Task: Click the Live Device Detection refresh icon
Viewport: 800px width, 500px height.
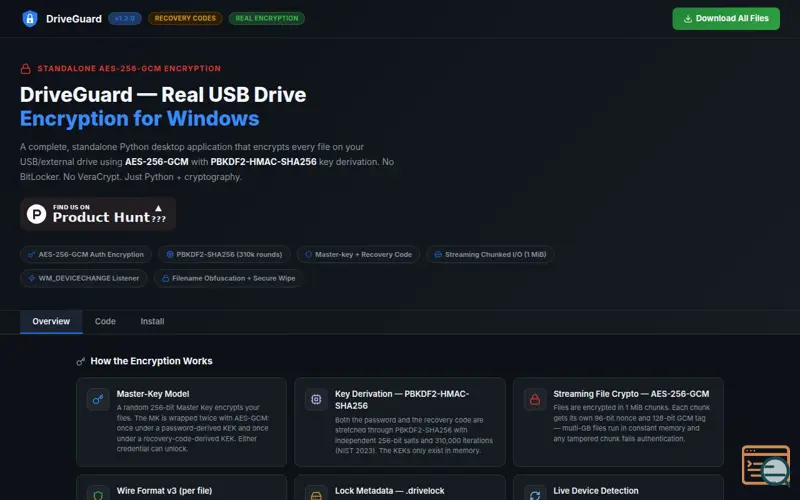Action: 535,493
